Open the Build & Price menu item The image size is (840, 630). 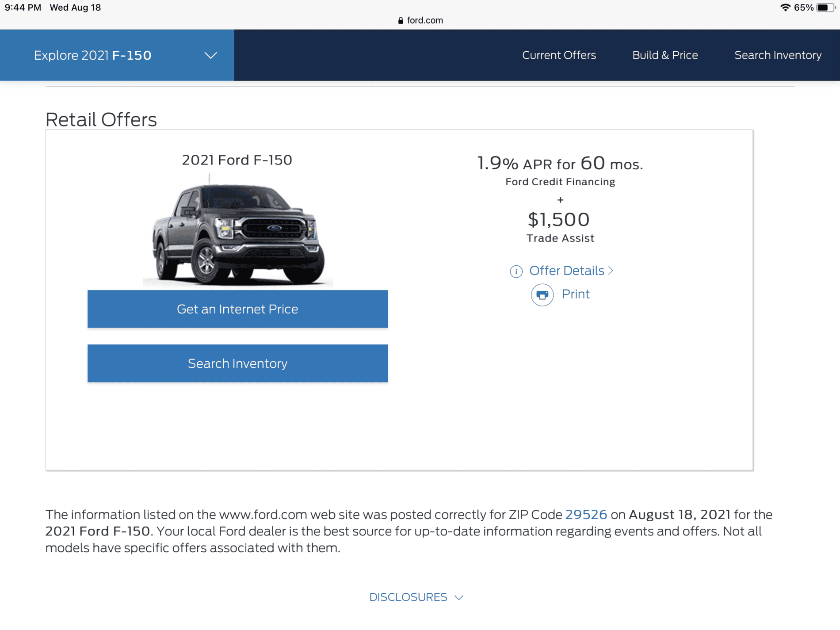665,55
